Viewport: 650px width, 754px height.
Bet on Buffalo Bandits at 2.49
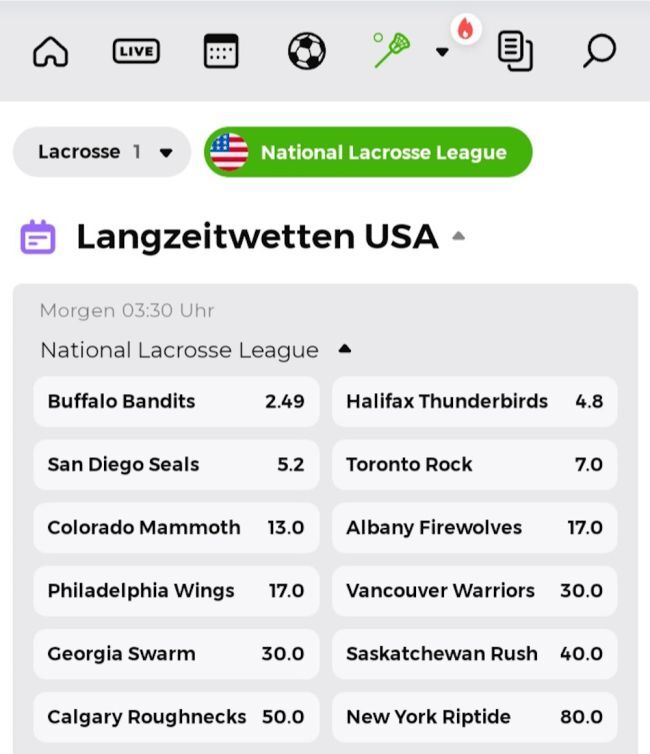(x=176, y=402)
